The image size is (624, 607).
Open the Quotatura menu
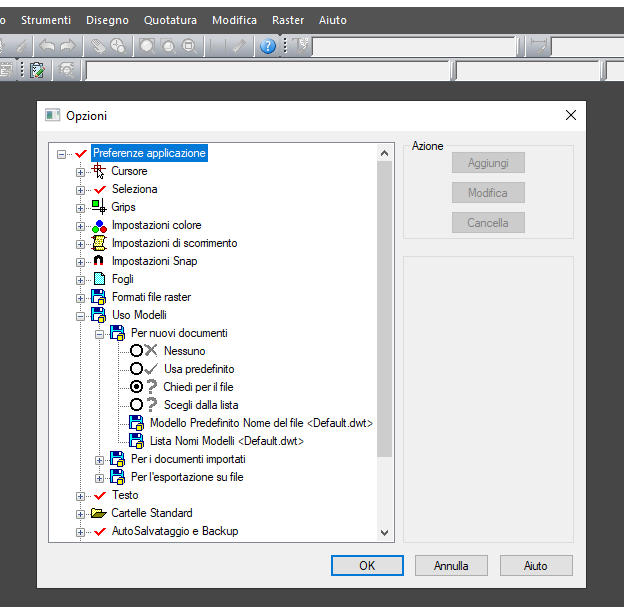tap(170, 20)
